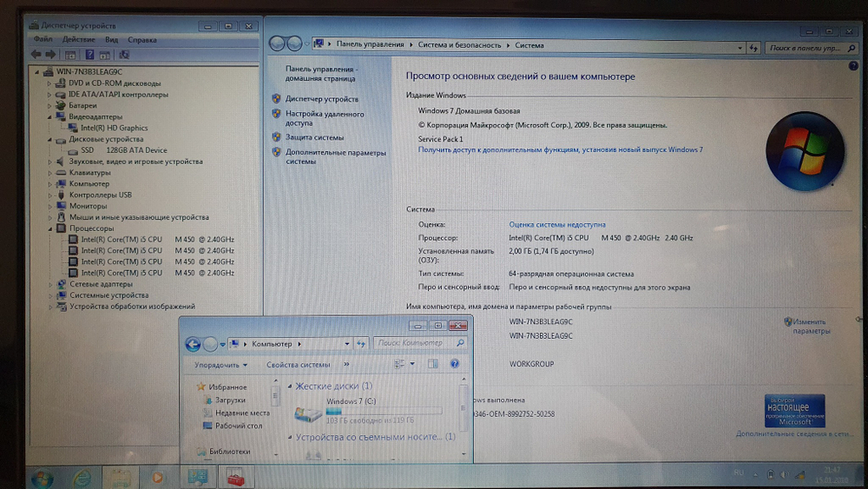Click Back button in System control panel

click(277, 43)
